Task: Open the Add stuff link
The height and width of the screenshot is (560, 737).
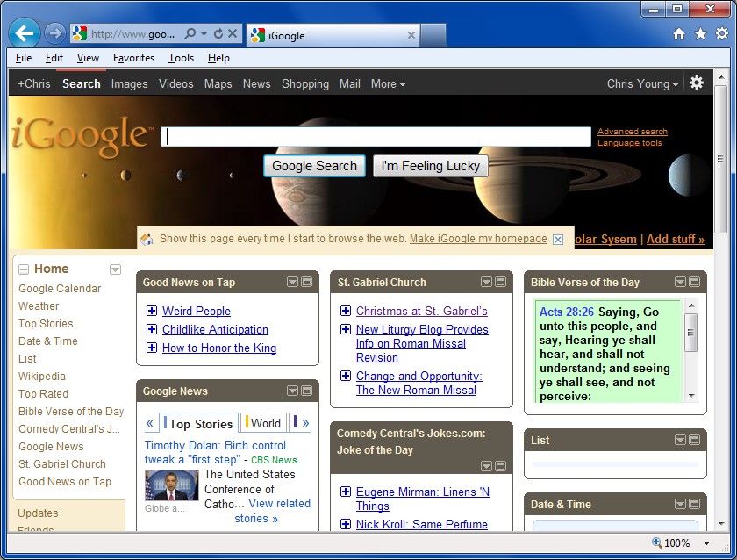Action: [x=676, y=239]
